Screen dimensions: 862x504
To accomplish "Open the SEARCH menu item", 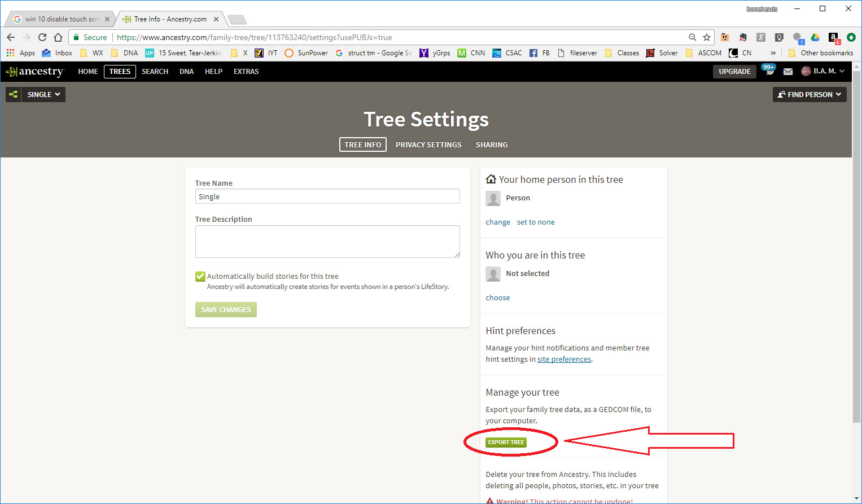I will pyautogui.click(x=155, y=72).
